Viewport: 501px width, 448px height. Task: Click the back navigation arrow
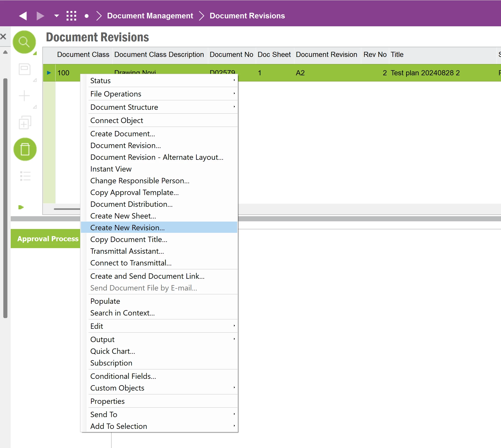[23, 16]
